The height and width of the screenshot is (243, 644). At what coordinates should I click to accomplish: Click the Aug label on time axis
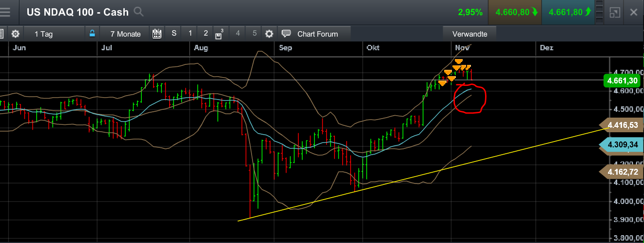tap(201, 48)
